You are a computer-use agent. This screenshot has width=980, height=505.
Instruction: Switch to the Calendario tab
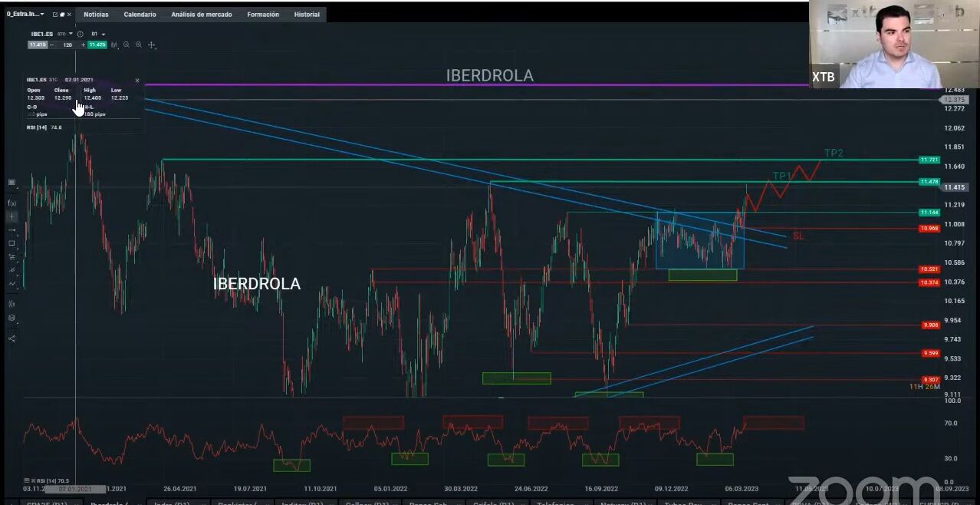(140, 15)
